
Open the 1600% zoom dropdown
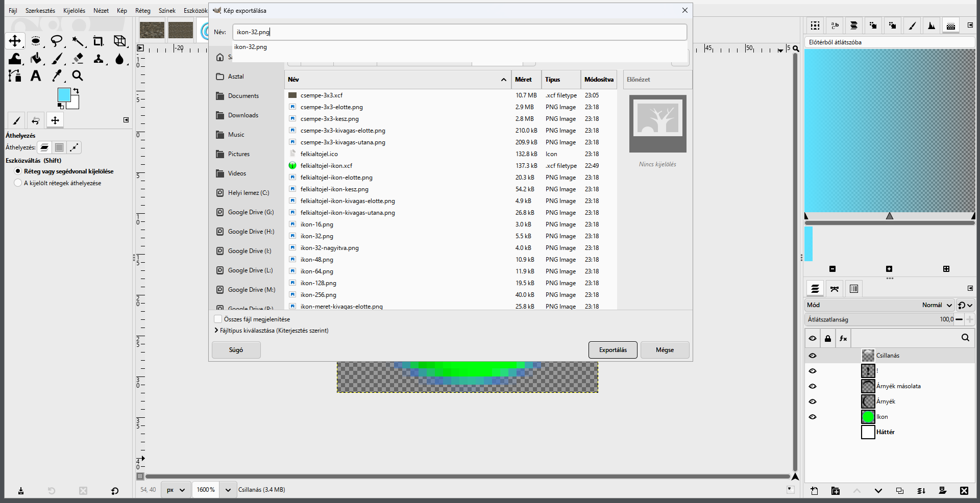pyautogui.click(x=228, y=490)
